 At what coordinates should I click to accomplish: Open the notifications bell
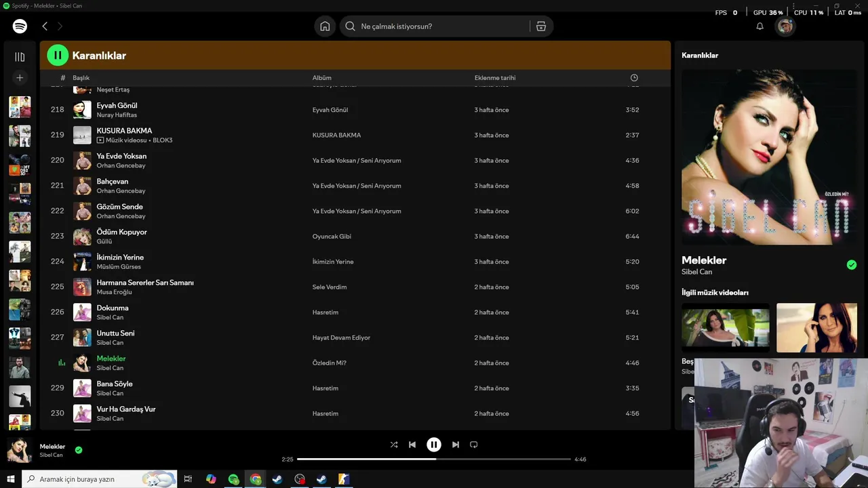point(759,26)
